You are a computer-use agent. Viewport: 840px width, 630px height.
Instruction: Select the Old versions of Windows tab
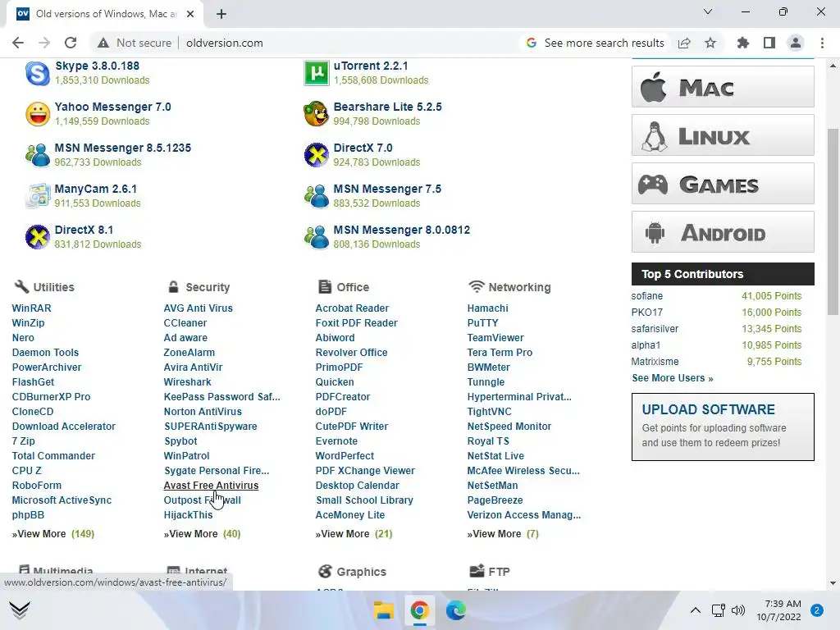pos(105,14)
